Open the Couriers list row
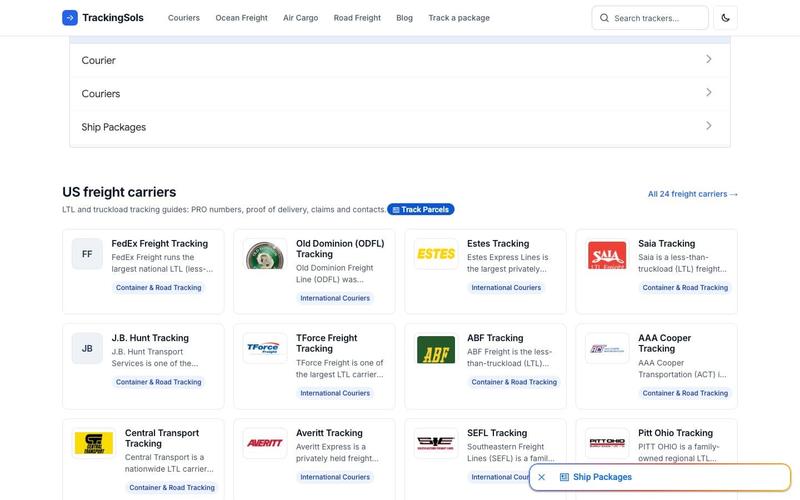 (x=400, y=93)
